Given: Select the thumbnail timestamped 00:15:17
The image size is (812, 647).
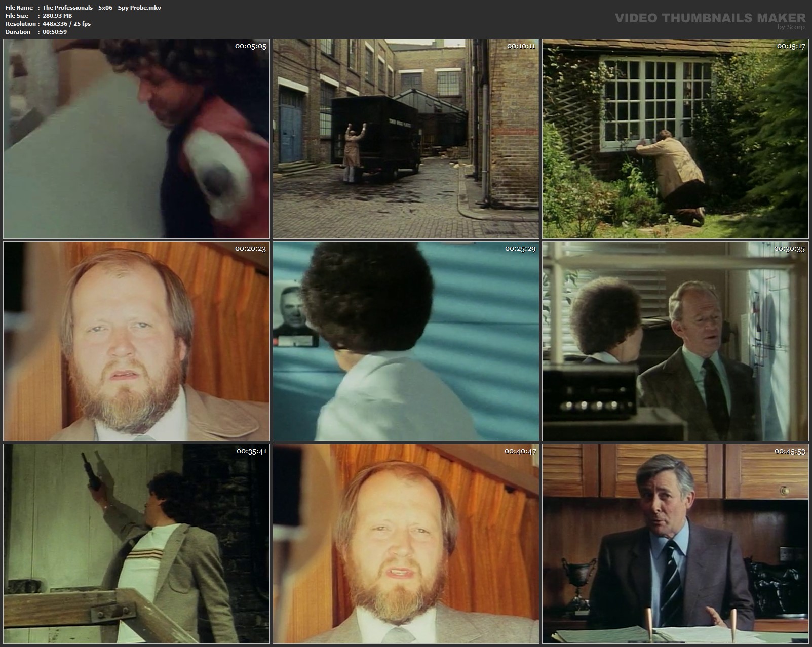Looking at the screenshot, I should (675, 139).
